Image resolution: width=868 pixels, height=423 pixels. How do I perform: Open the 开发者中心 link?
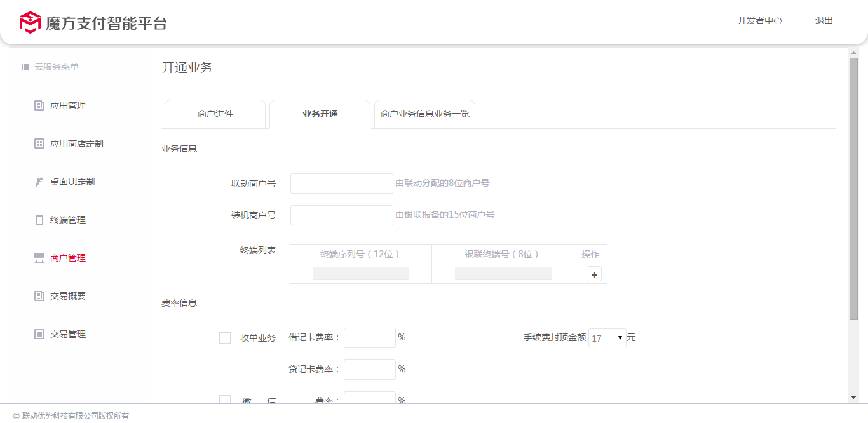point(759,20)
